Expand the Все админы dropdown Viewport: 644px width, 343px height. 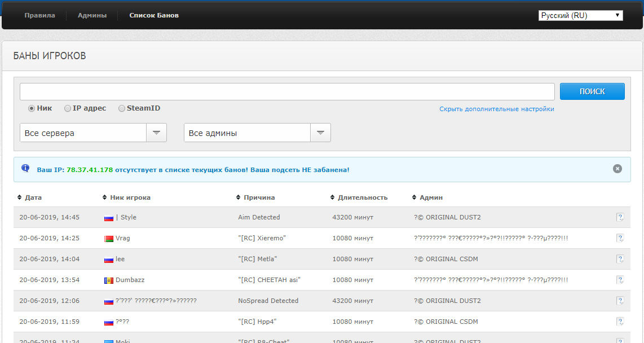(257, 133)
